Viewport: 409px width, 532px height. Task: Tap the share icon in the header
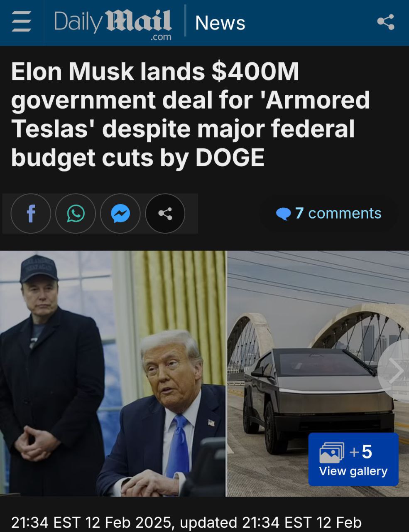386,22
